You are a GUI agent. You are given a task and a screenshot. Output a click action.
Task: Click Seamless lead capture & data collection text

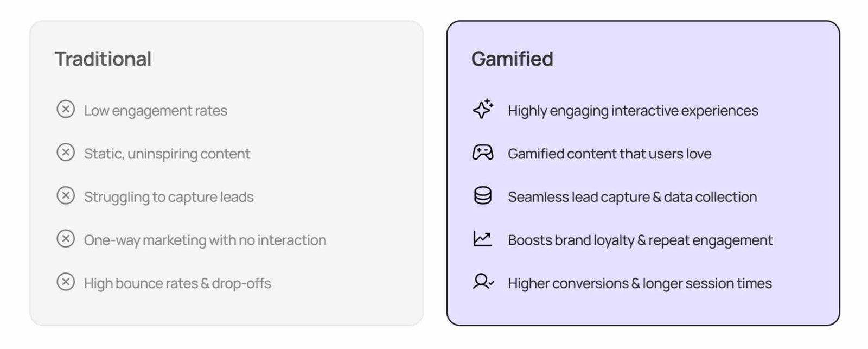click(633, 197)
